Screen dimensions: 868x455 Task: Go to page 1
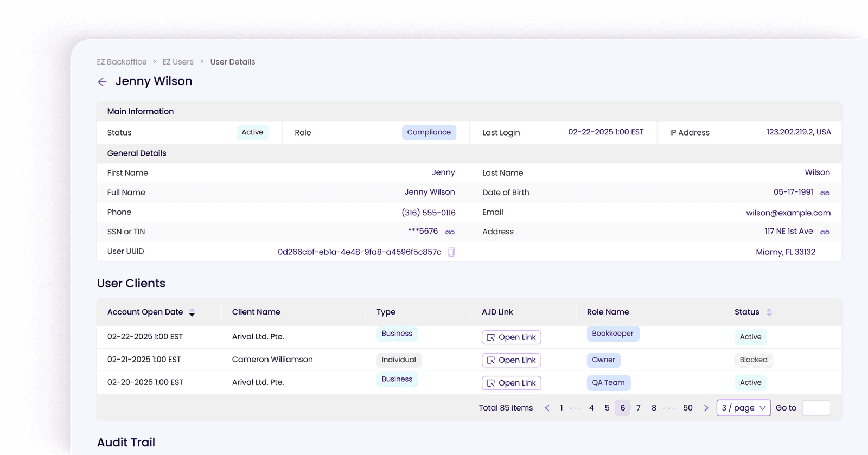pyautogui.click(x=561, y=408)
